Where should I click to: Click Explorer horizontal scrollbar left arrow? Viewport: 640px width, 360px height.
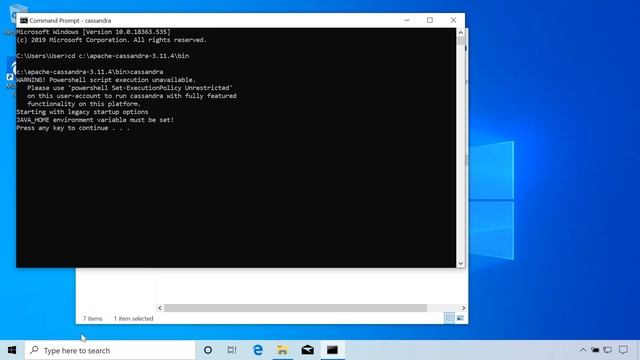(x=160, y=308)
